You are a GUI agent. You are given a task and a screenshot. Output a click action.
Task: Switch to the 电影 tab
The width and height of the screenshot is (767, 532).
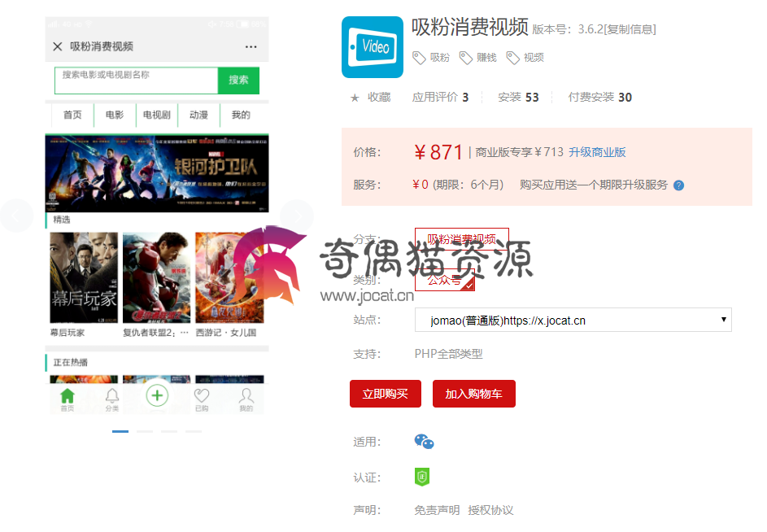click(x=115, y=115)
